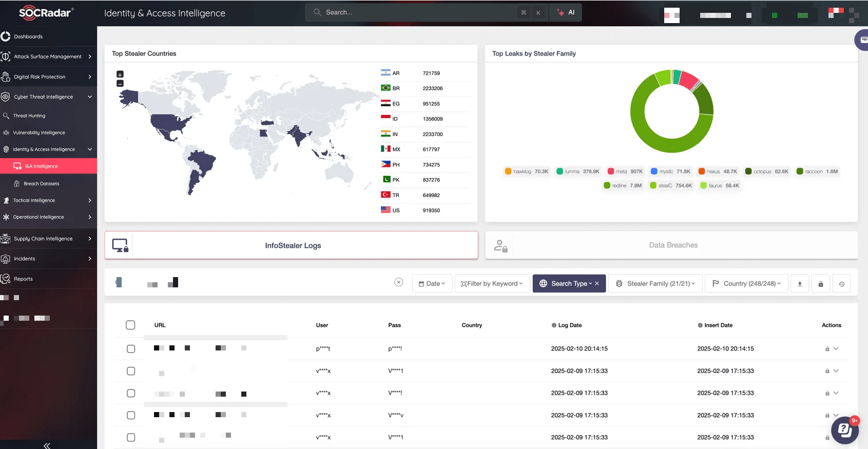Remove the Search Type filter with X
The height and width of the screenshot is (449, 868).
(597, 284)
